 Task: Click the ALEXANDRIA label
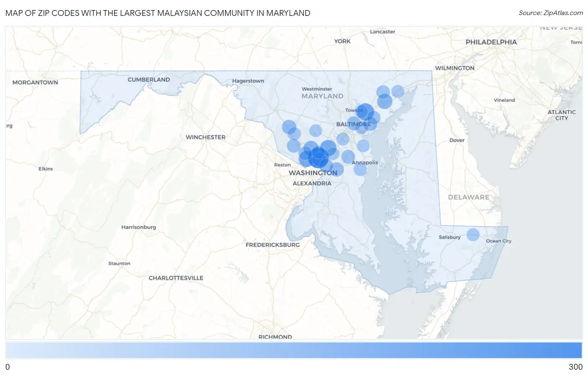312,183
